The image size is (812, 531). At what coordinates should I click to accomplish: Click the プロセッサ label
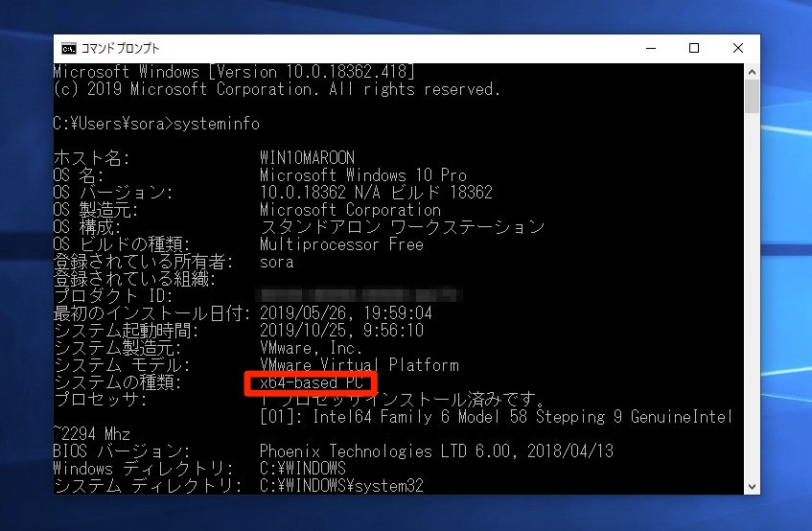[x=101, y=399]
